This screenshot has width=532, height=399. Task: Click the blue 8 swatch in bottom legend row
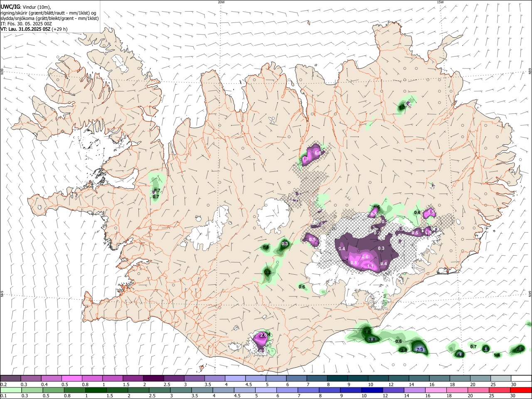click(329, 390)
